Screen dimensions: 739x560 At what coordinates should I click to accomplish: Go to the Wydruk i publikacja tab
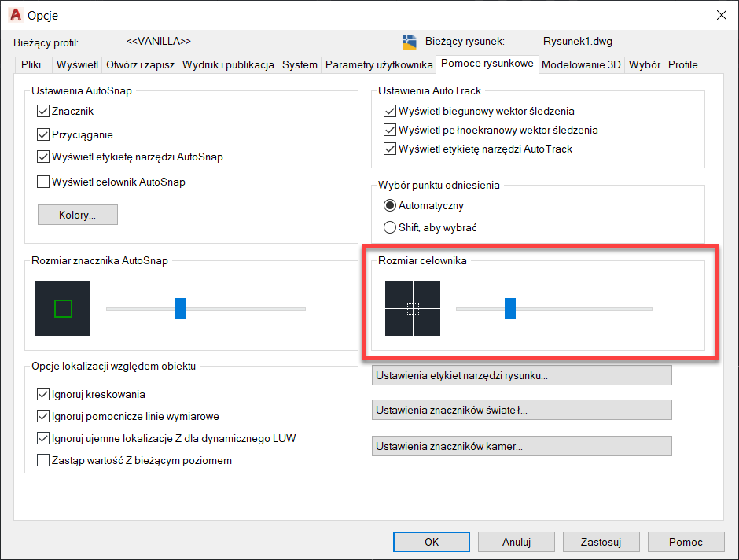(x=228, y=64)
